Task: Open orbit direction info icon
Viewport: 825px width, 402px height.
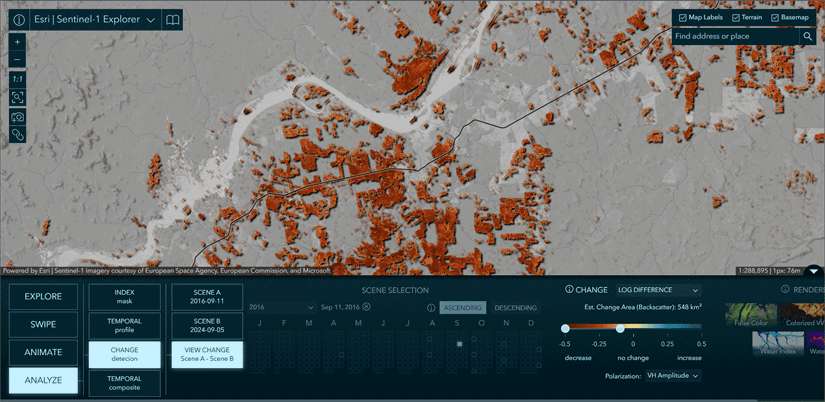Action: [430, 308]
